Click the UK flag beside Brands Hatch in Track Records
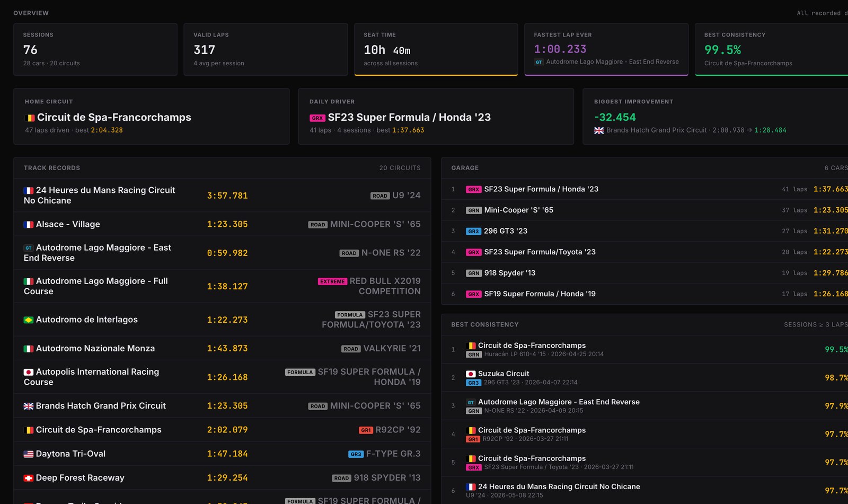The image size is (848, 504). (29, 406)
